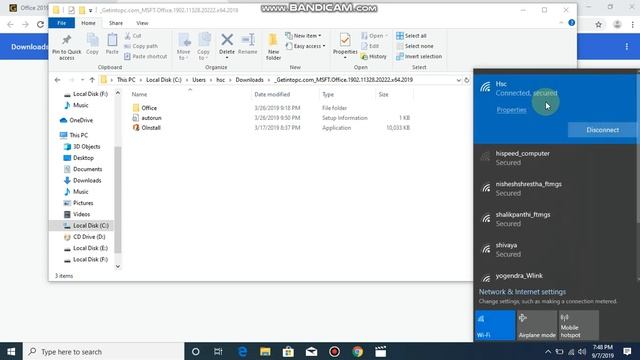Select the shivaya Wi-Fi network

pos(555,249)
